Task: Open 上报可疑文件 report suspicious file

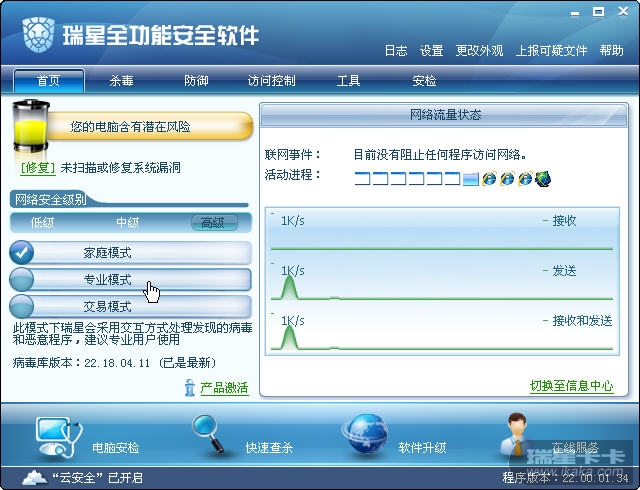Action: [551, 51]
